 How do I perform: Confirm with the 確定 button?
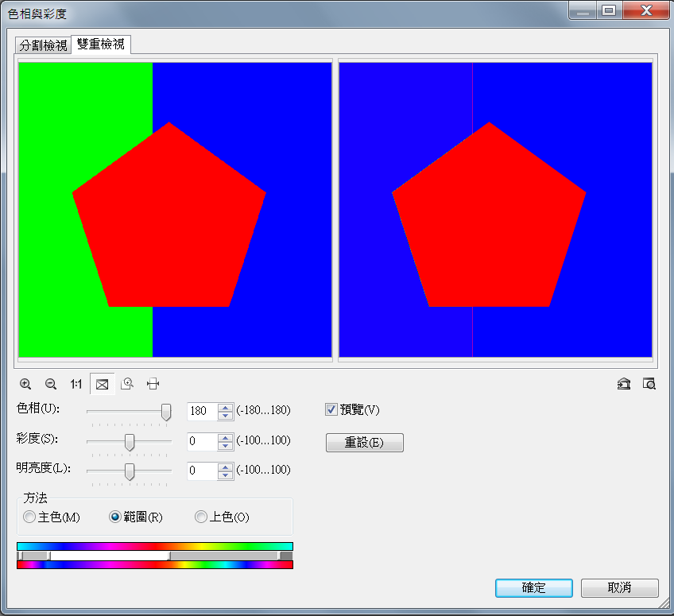pyautogui.click(x=534, y=587)
